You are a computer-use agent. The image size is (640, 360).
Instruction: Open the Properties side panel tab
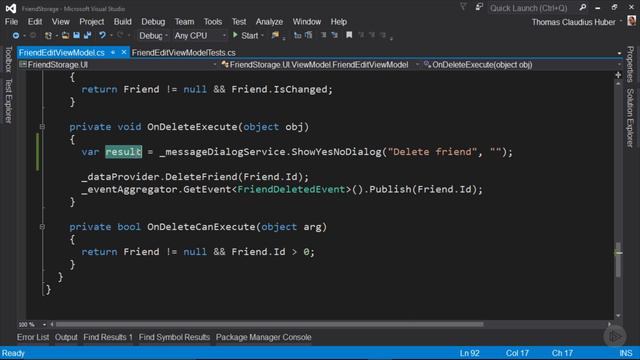pyautogui.click(x=630, y=64)
